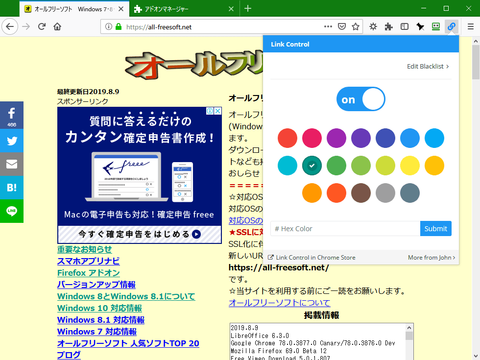Open the 重要なお知らせ link
The image size is (480, 360).
point(84,249)
